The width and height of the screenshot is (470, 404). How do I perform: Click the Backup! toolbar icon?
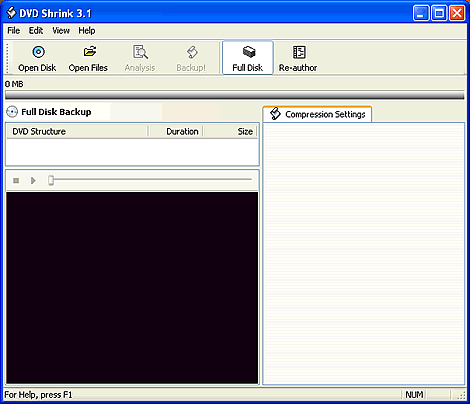coord(192,52)
